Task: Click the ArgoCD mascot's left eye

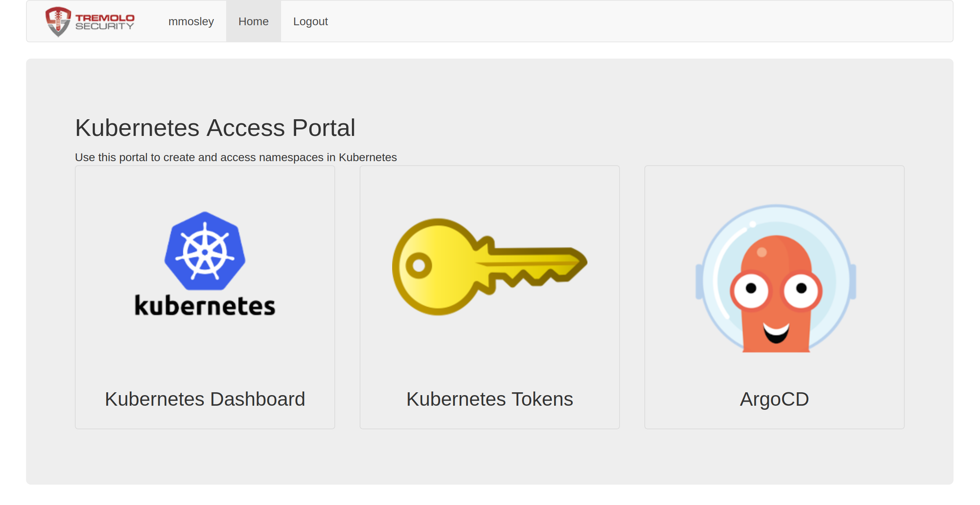Action: (751, 289)
